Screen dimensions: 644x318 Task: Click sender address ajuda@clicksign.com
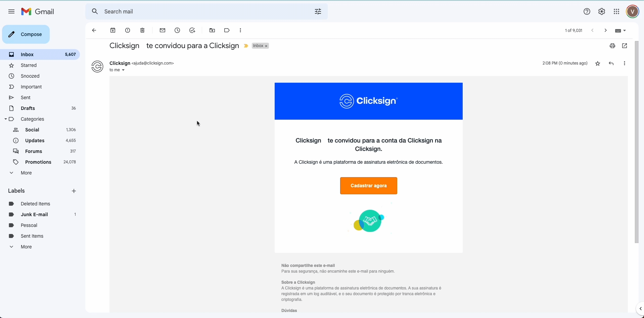click(x=153, y=63)
